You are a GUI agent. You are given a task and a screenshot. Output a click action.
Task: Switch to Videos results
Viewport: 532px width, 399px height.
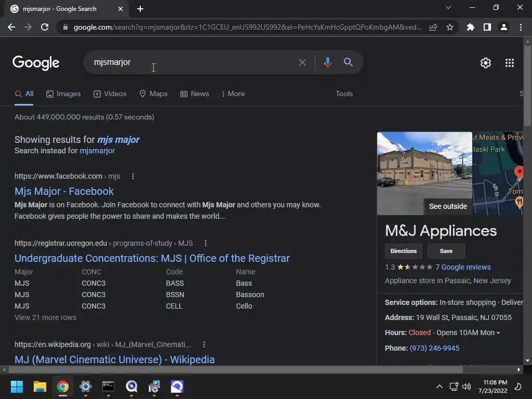[x=110, y=94]
